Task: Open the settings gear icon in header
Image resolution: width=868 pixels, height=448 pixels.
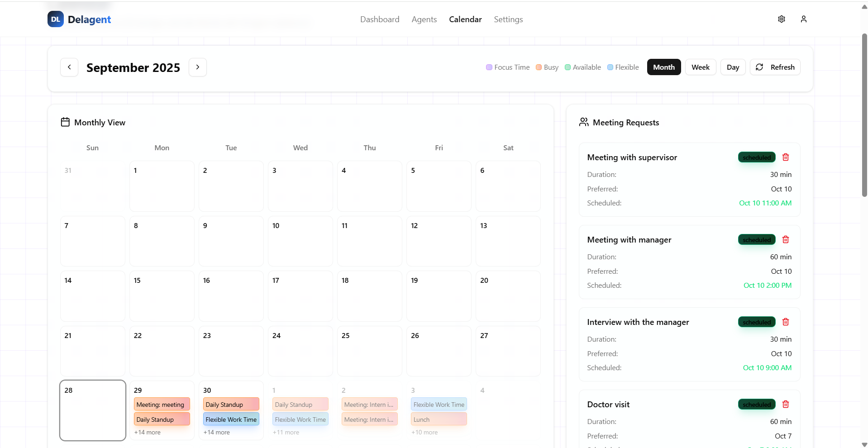Action: click(x=782, y=19)
